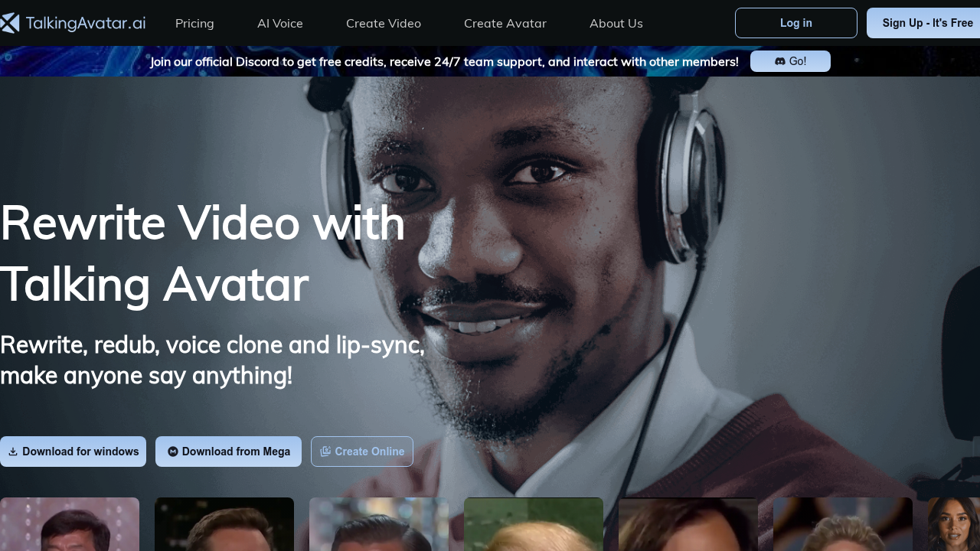Click the Download from Mega text
Viewport: 980px width, 551px height.
tap(236, 452)
